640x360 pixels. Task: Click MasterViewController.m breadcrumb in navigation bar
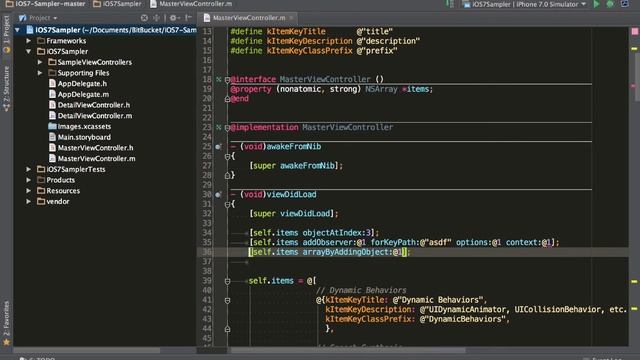click(191, 4)
